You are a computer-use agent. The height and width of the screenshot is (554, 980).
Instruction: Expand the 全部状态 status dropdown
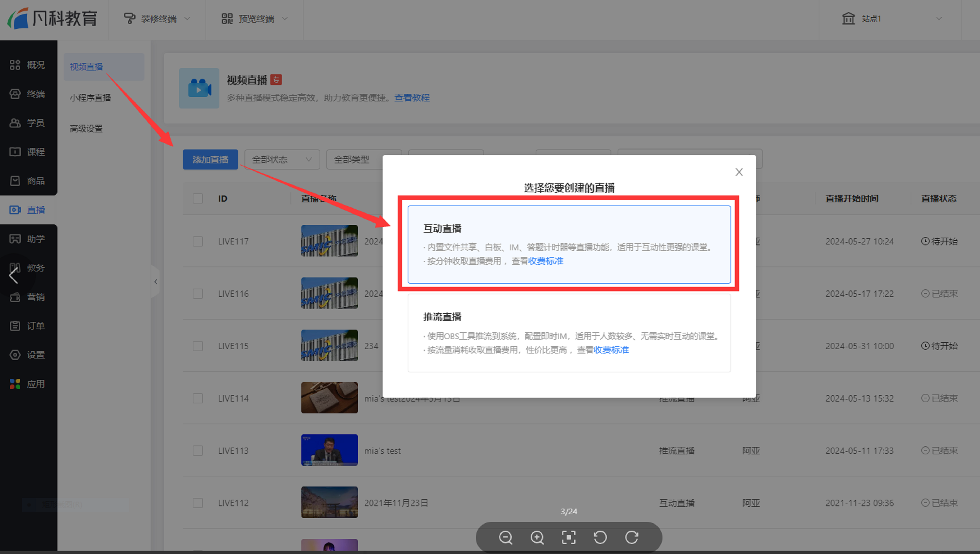(x=282, y=160)
